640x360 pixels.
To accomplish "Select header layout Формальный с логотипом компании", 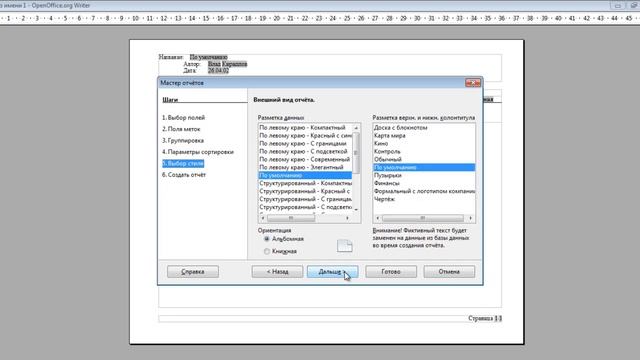I will coord(424,191).
